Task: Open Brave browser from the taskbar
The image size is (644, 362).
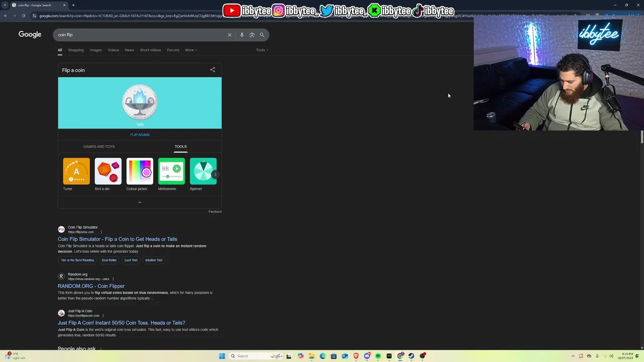Action: pyautogui.click(x=356, y=356)
